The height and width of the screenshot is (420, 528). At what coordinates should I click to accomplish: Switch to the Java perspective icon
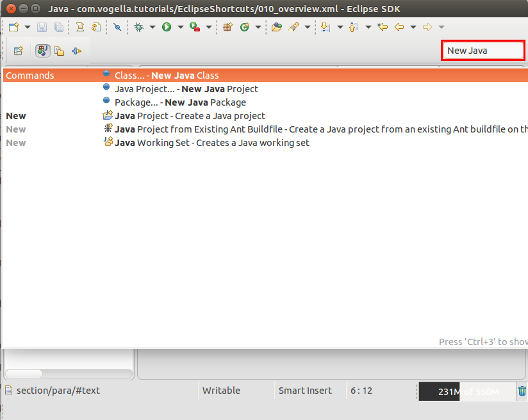[42, 51]
